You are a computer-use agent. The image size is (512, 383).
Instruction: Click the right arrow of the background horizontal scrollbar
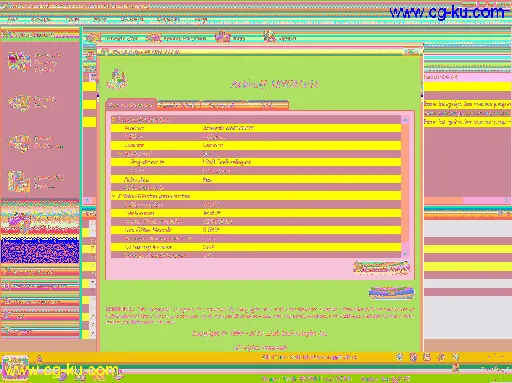506,200
